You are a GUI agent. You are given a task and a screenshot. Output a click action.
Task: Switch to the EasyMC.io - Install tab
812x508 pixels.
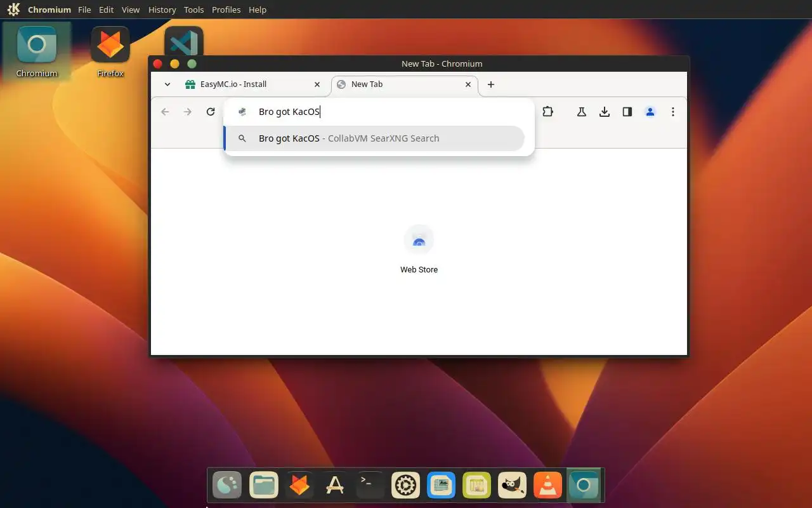point(254,84)
